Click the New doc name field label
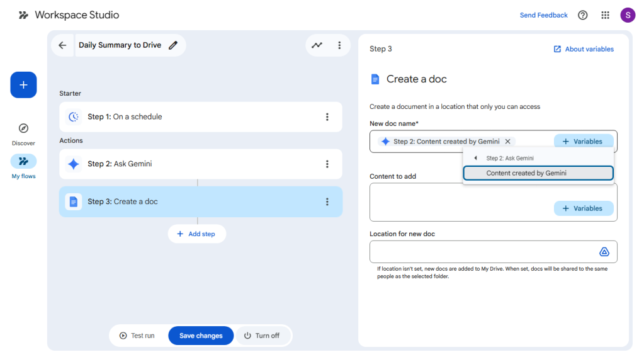The height and width of the screenshot is (362, 644). 394,123
